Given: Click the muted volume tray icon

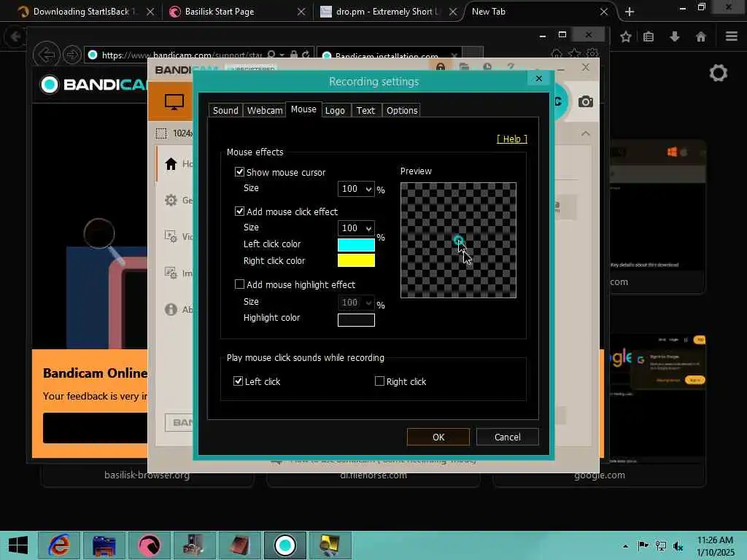Looking at the screenshot, I should point(678,545).
